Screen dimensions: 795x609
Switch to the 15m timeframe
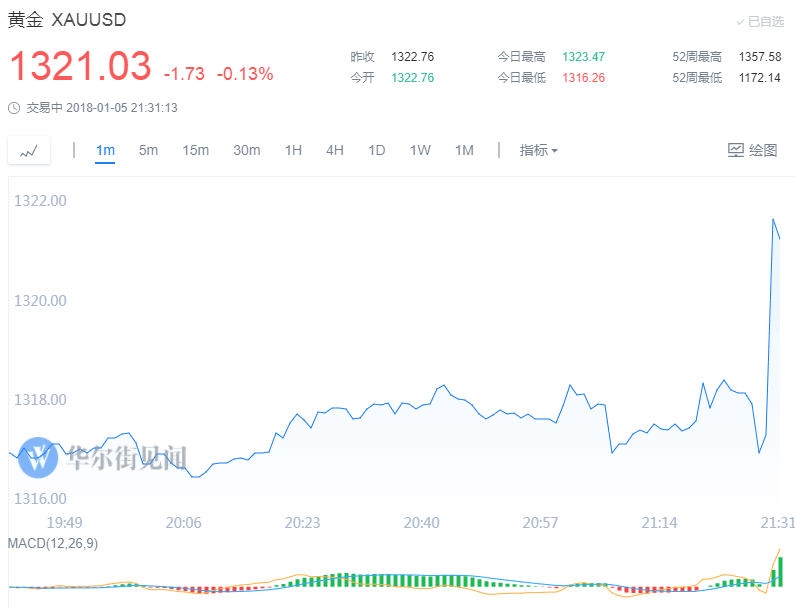pyautogui.click(x=195, y=151)
